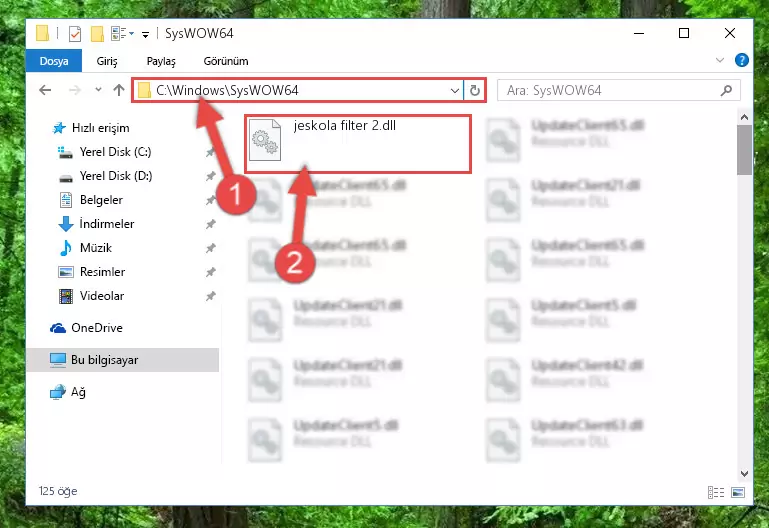Select Bu bilgisayar in the navigation pane
The image size is (769, 528).
coord(123,360)
